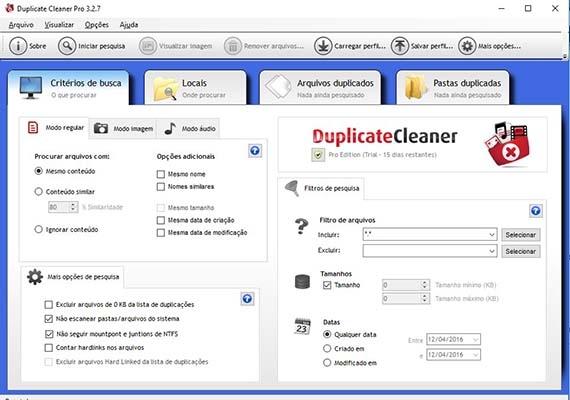Click the gear icon beside Mais opções de pesquisa
This screenshot has height=400, width=570.
point(35,277)
